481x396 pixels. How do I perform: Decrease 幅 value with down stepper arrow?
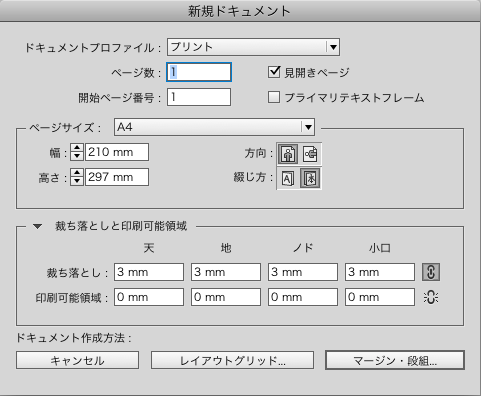pos(77,156)
